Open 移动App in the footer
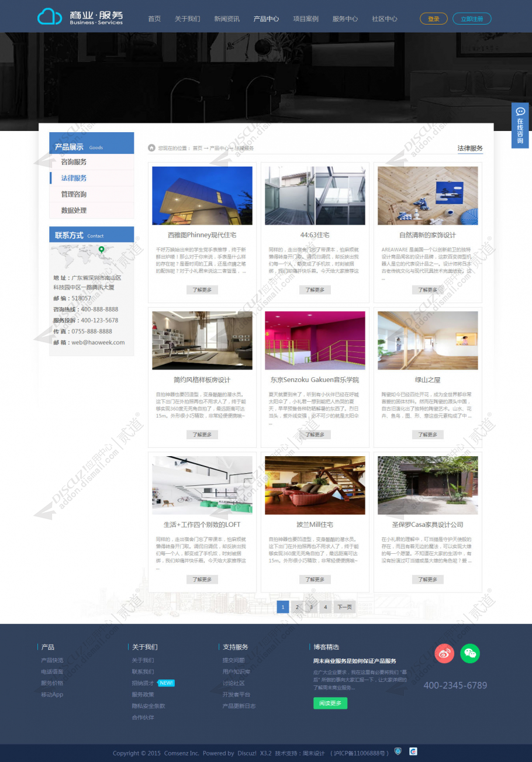 pos(52,695)
